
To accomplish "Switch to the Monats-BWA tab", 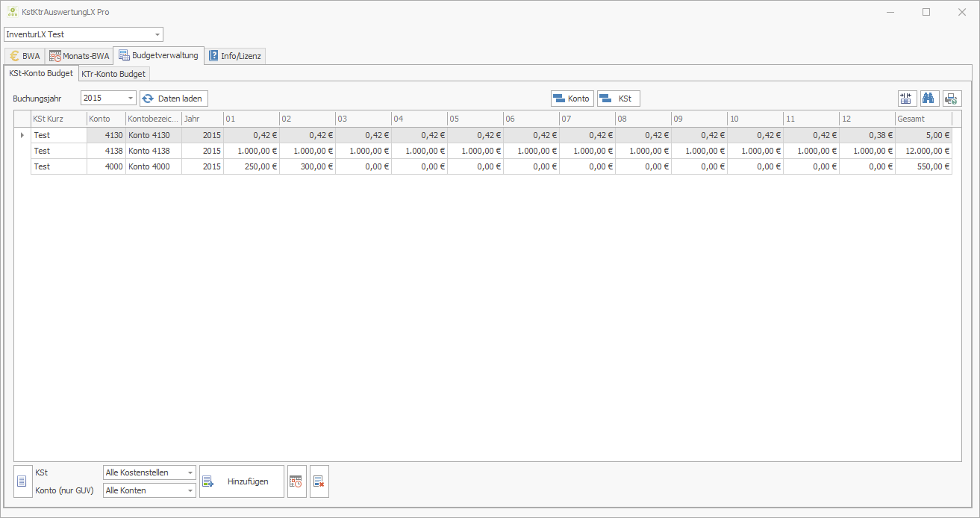I will point(79,56).
